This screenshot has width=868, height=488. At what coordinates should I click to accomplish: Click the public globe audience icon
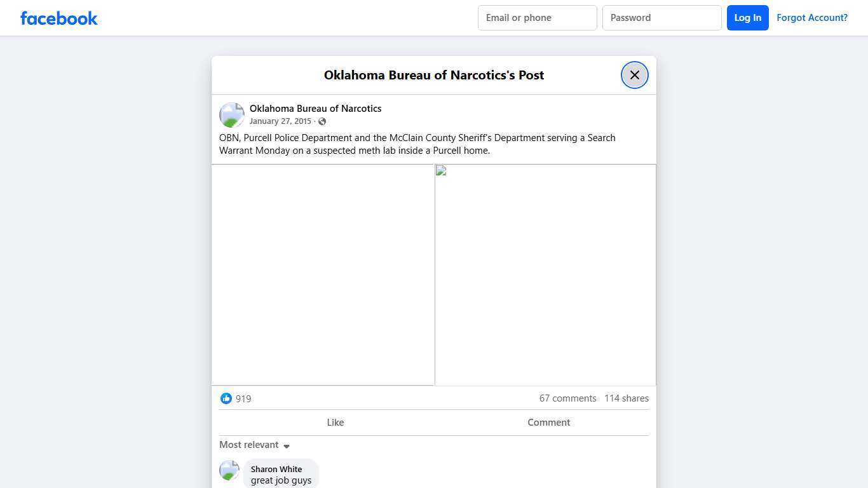(322, 121)
